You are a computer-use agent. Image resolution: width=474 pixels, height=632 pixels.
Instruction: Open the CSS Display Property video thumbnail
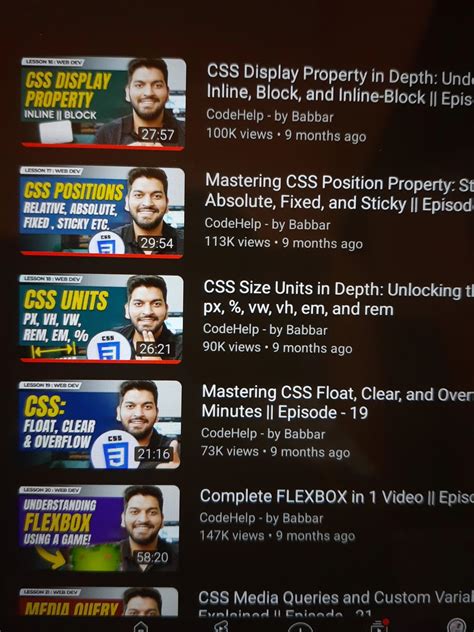[103, 104]
